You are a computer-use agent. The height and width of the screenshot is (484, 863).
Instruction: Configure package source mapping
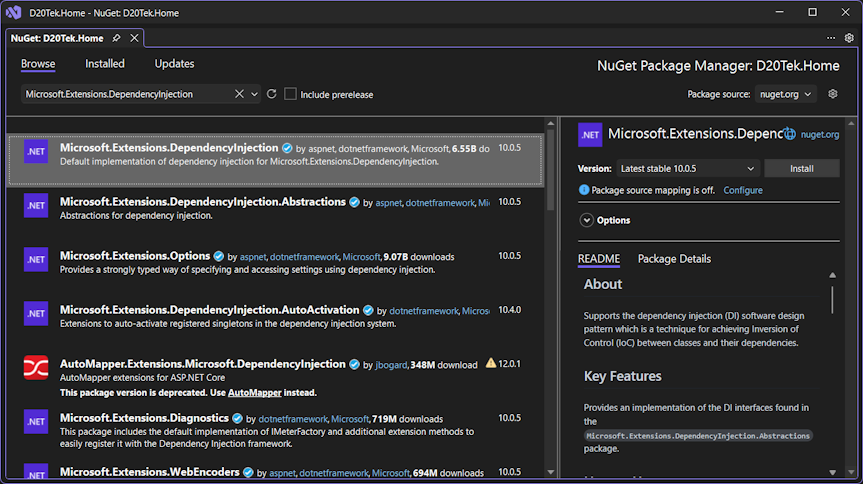pos(742,191)
